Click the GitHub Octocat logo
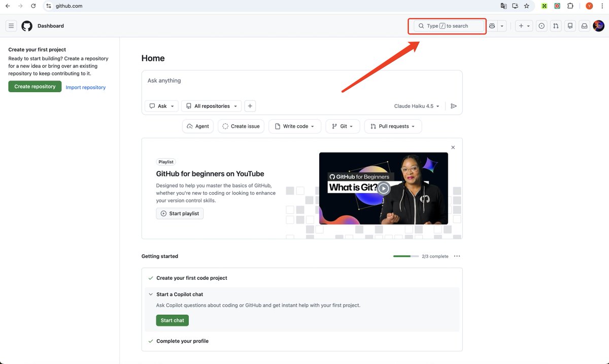Screen dimensions: 609x364 tap(27, 26)
